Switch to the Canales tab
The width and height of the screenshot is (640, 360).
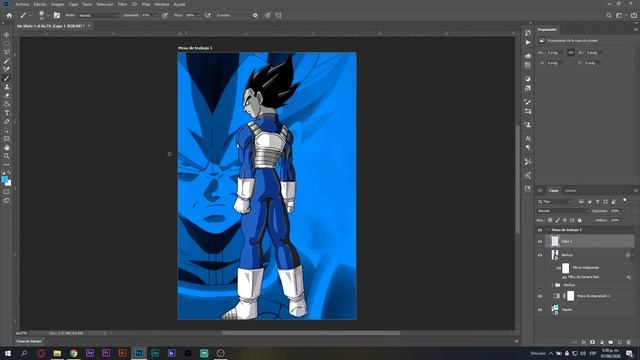[570, 191]
